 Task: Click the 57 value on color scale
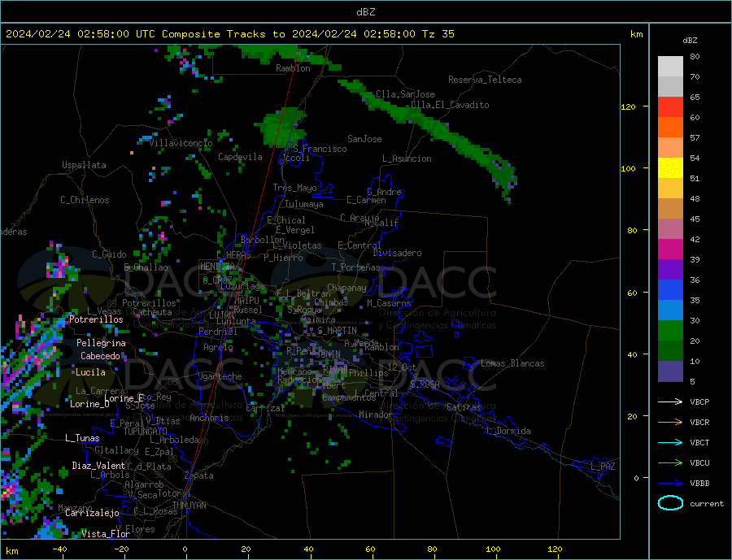coord(695,137)
